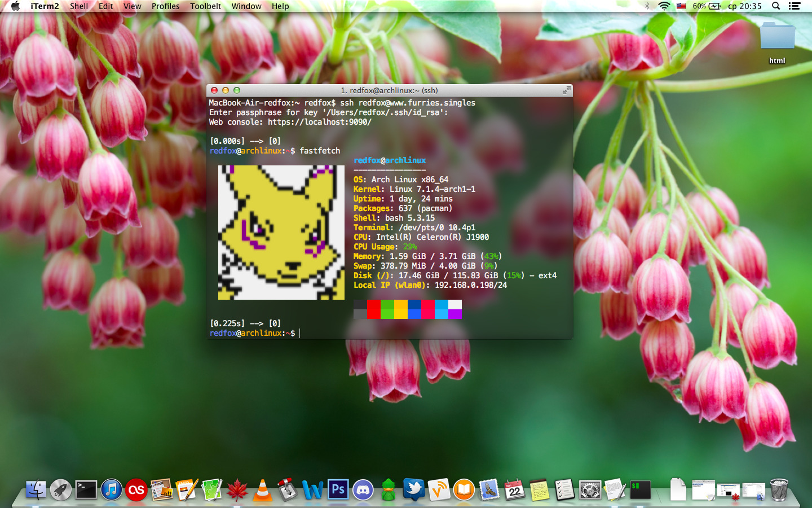This screenshot has height=508, width=812.
Task: Open Discord from the dock
Action: coord(363,489)
